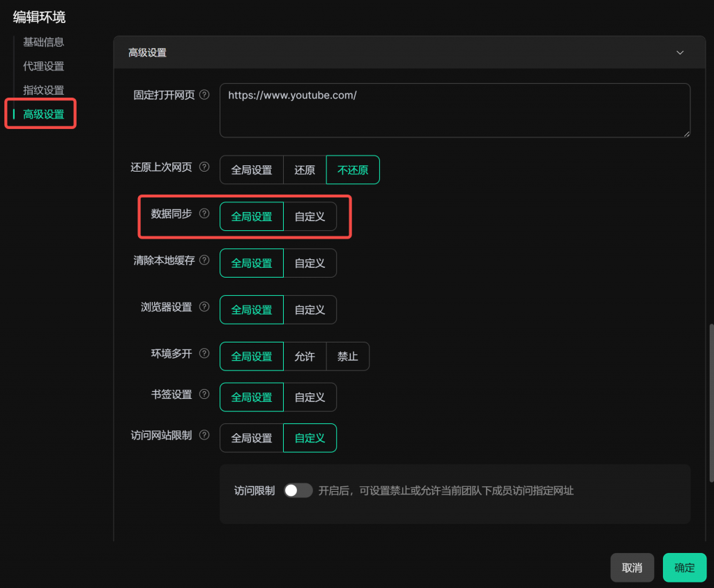Viewport: 714px width, 588px height.
Task: Switch to 代理设置 sidebar section
Action: (43, 66)
